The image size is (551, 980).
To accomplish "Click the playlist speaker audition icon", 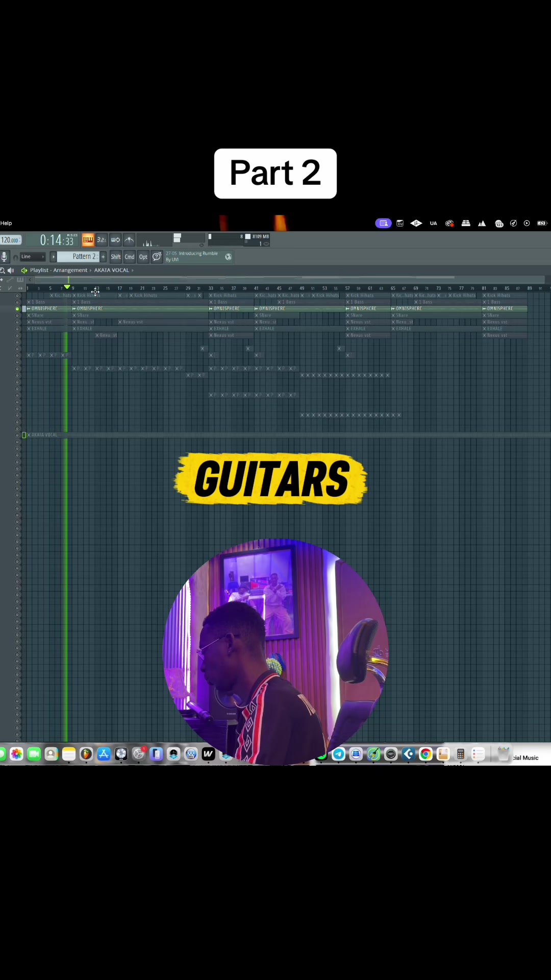I will coord(11,271).
